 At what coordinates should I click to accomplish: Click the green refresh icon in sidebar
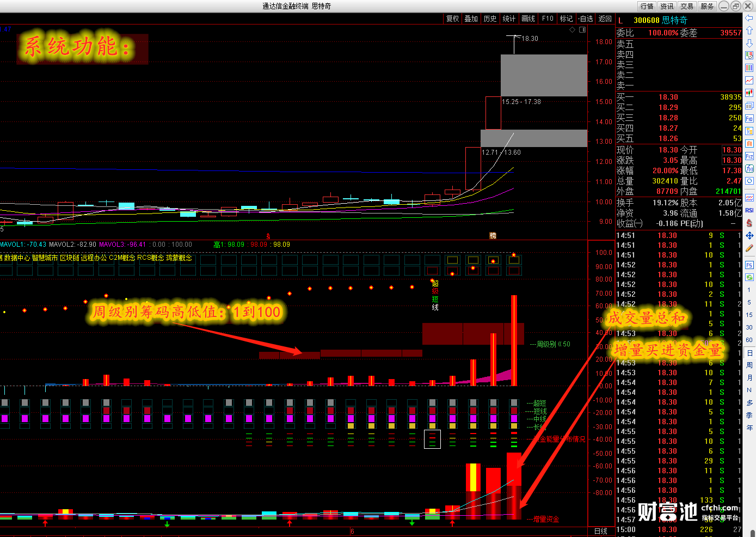[749, 277]
